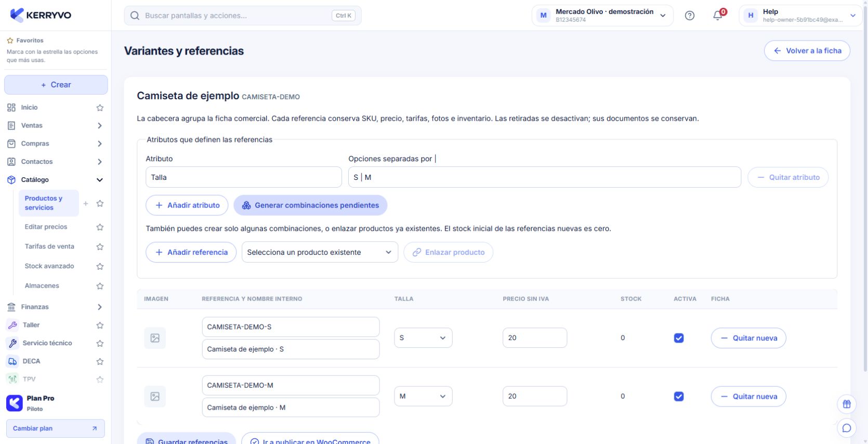The image size is (868, 444).
Task: Open the help question mark icon
Action: [690, 16]
